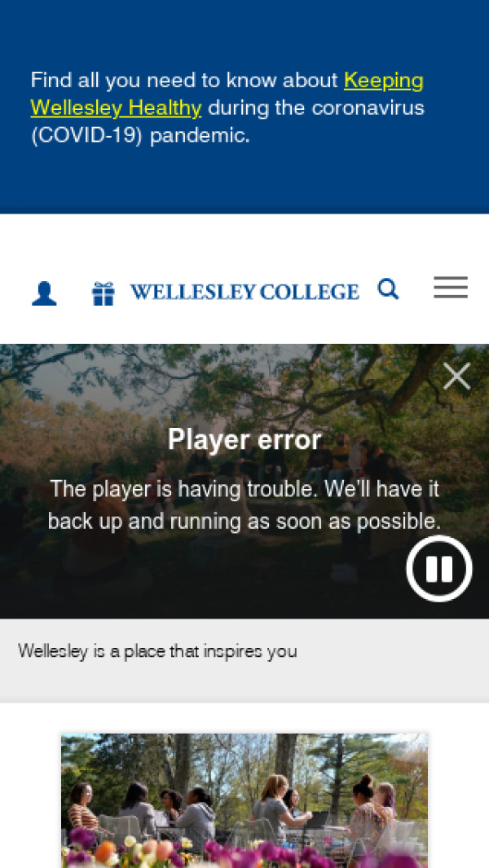
Task: Click the "Player error" heading
Action: click(x=244, y=440)
